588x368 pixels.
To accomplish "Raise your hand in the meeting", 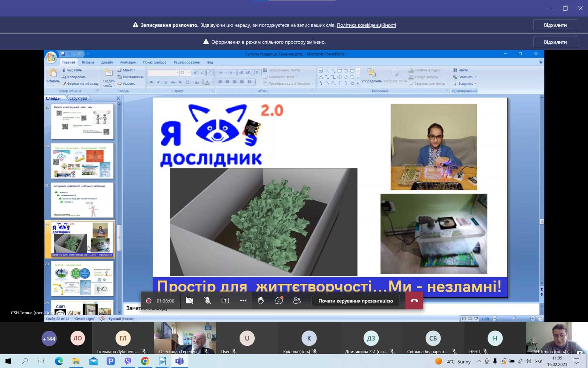I will pos(261,301).
